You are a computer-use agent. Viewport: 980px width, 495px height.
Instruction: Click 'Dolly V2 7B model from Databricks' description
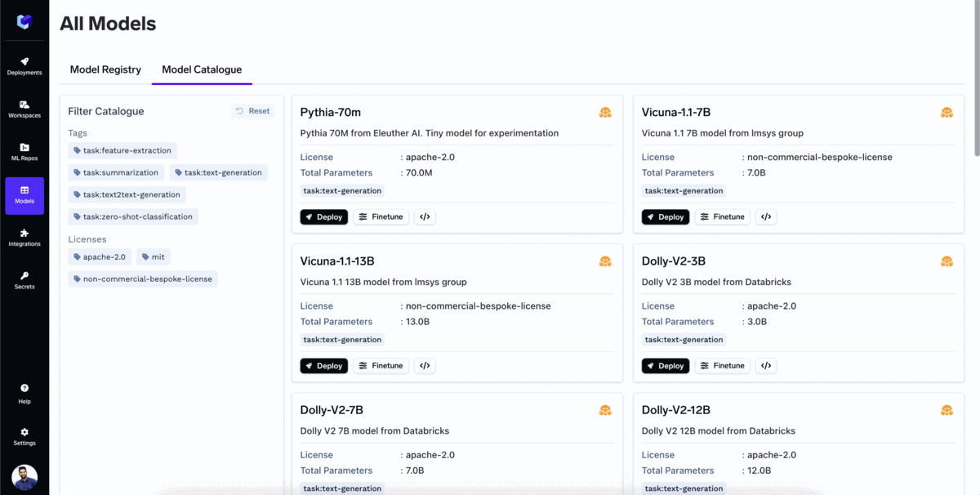(x=375, y=431)
